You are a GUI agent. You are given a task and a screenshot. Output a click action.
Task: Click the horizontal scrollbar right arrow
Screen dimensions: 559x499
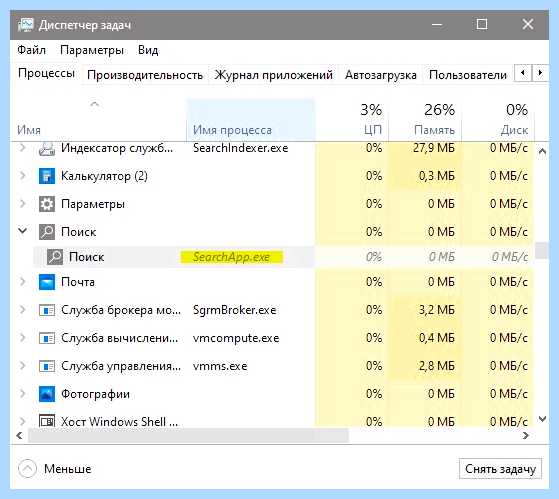tap(526, 436)
